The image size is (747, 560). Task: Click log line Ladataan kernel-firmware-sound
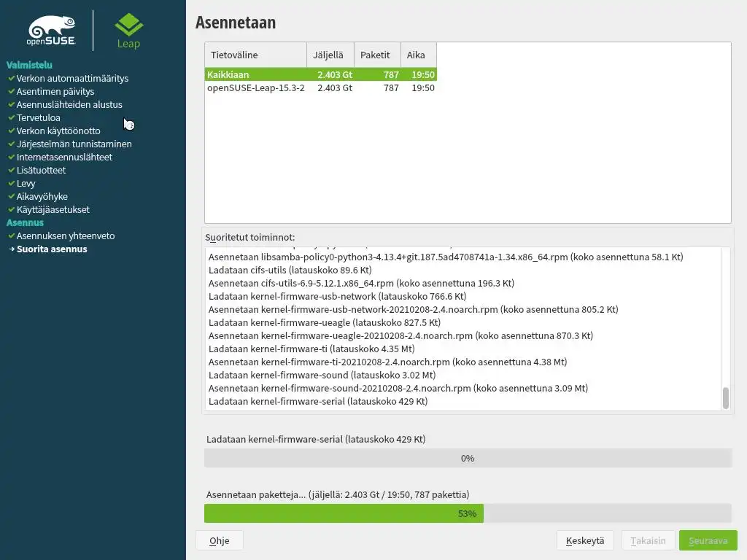[322, 375]
